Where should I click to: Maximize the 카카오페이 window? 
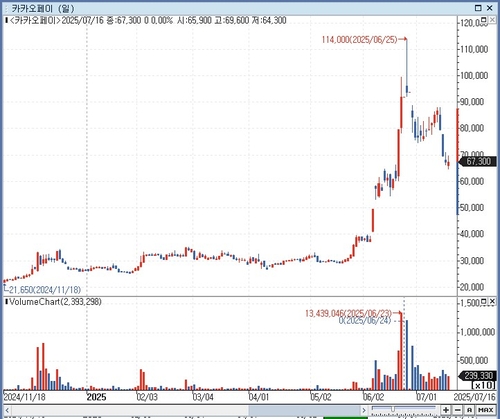point(478,8)
